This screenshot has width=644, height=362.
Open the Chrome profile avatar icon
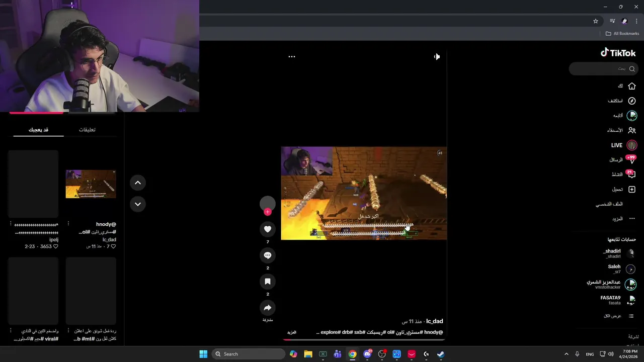[x=624, y=21]
